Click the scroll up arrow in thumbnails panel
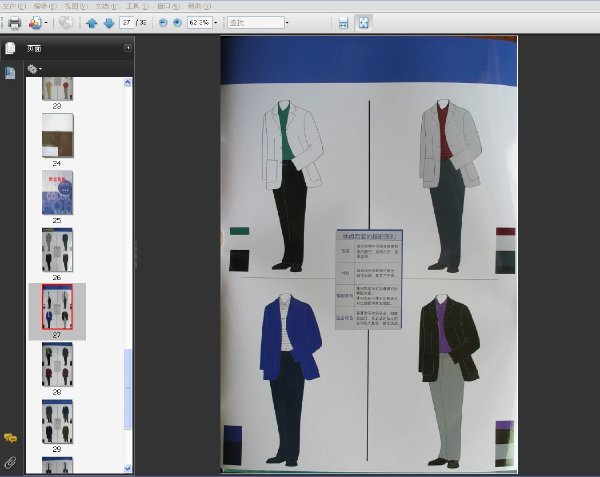 tap(128, 82)
